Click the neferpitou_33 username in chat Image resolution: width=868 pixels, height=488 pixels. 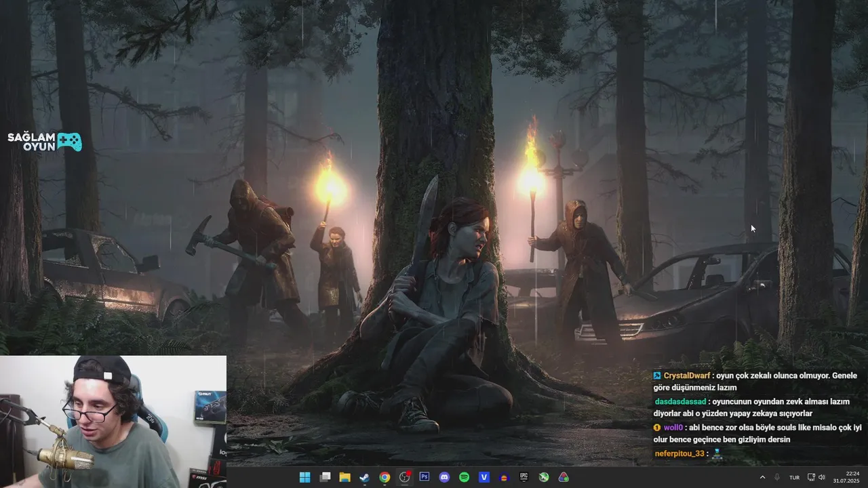point(679,453)
